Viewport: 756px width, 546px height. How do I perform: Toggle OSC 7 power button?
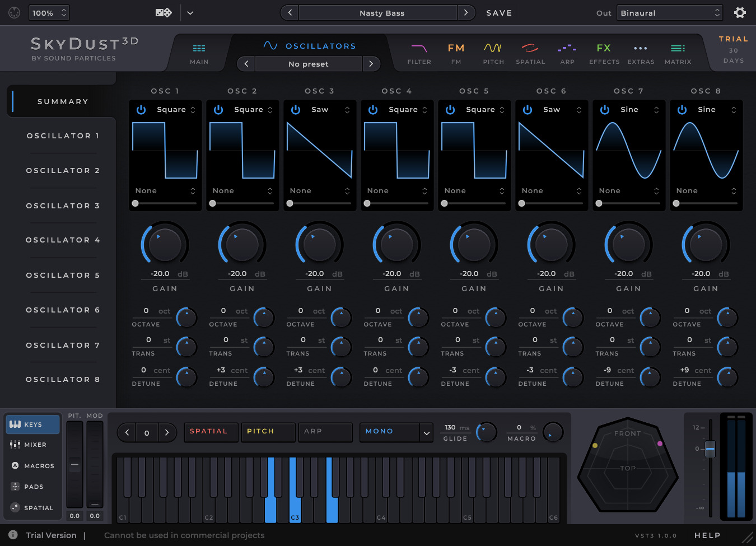point(605,110)
